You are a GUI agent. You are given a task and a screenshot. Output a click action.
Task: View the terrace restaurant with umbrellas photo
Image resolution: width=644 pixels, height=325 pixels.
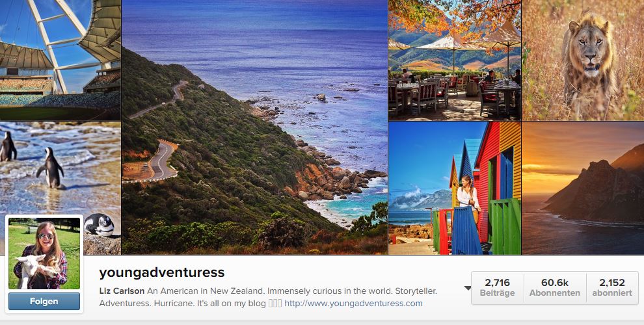[455, 60]
